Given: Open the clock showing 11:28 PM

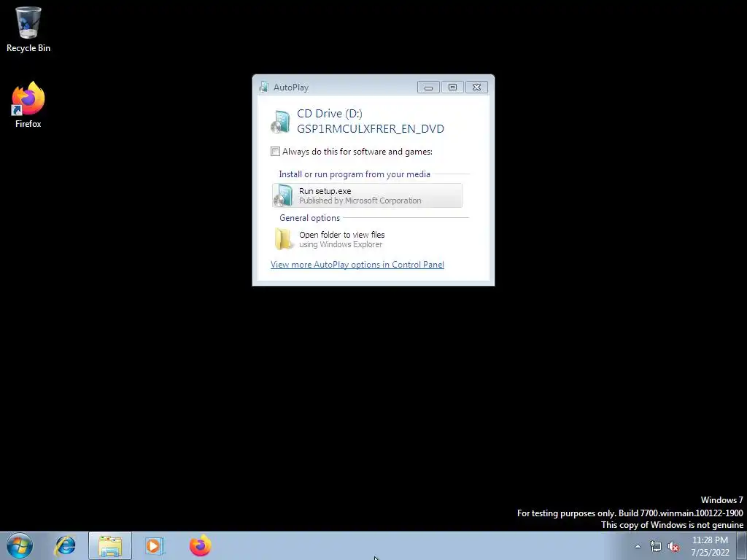Looking at the screenshot, I should click(x=710, y=546).
